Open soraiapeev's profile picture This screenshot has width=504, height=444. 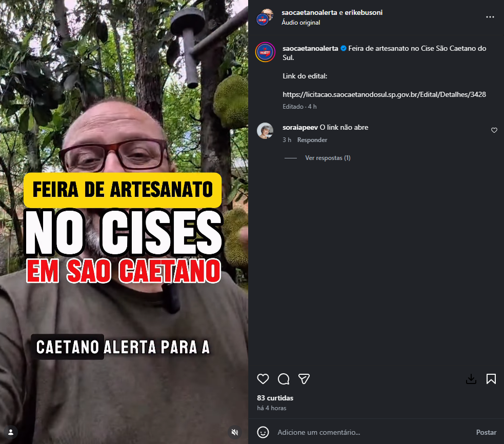(265, 131)
